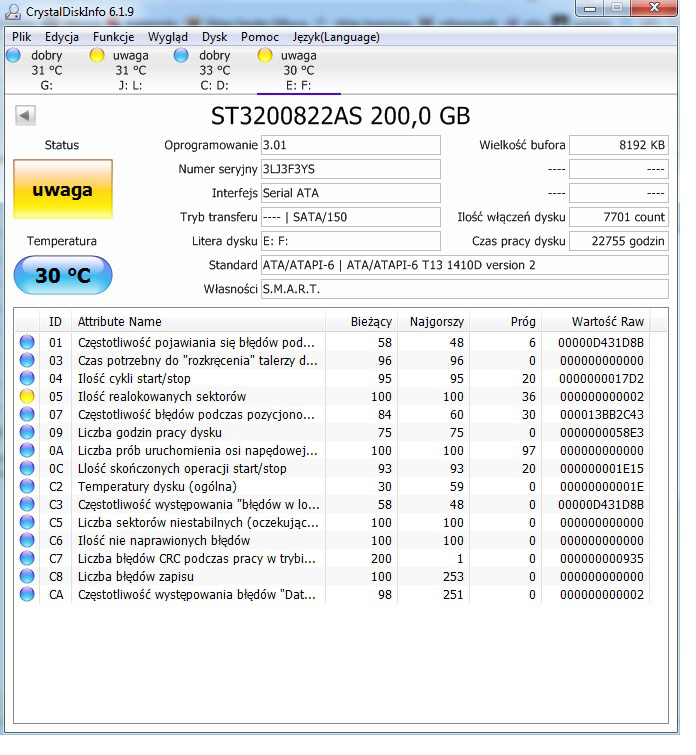Select the row "Ilość cykli start/stop"
The width and height of the screenshot is (696, 755).
click(332, 378)
